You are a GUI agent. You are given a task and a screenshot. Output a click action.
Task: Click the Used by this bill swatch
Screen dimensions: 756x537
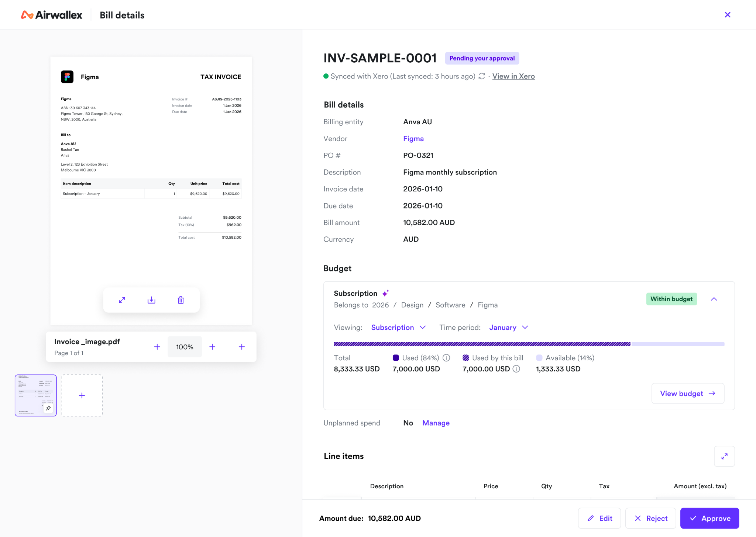pyautogui.click(x=466, y=358)
